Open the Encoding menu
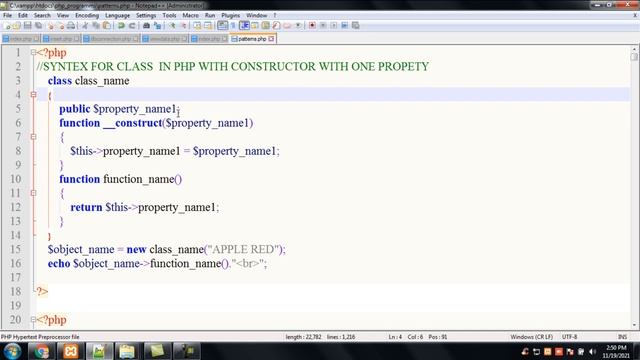This screenshot has height=360, width=640. 87,16
